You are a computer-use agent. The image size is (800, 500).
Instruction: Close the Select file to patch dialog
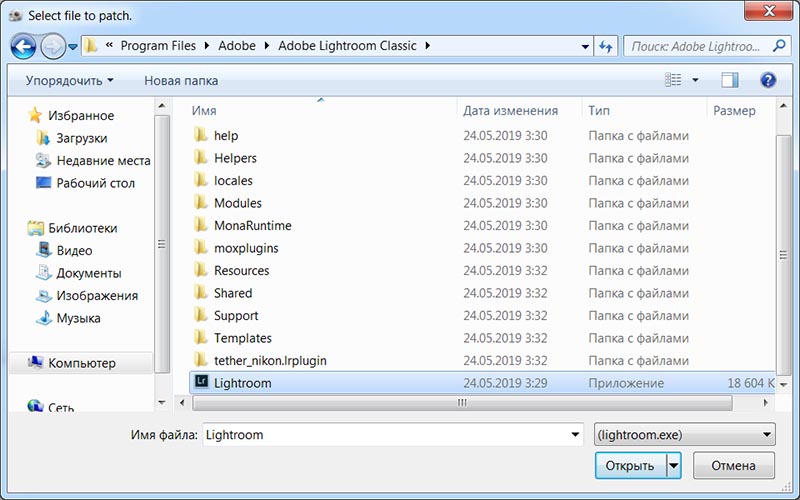pos(768,10)
